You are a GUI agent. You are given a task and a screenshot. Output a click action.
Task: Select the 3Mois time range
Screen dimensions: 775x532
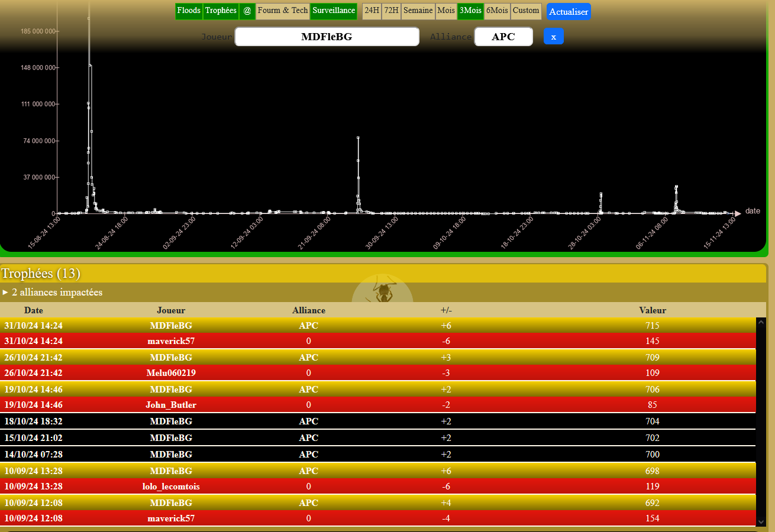coord(470,11)
